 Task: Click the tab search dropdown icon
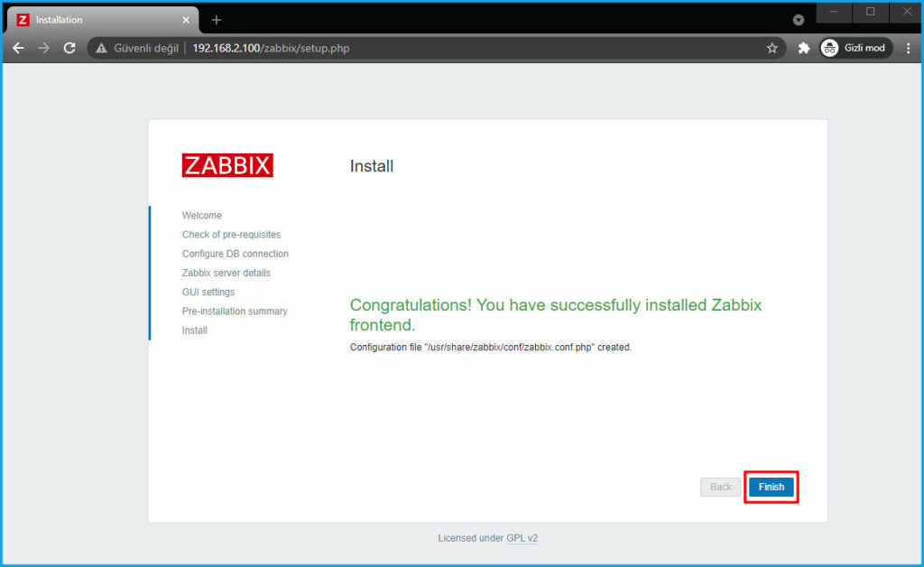pyautogui.click(x=799, y=20)
